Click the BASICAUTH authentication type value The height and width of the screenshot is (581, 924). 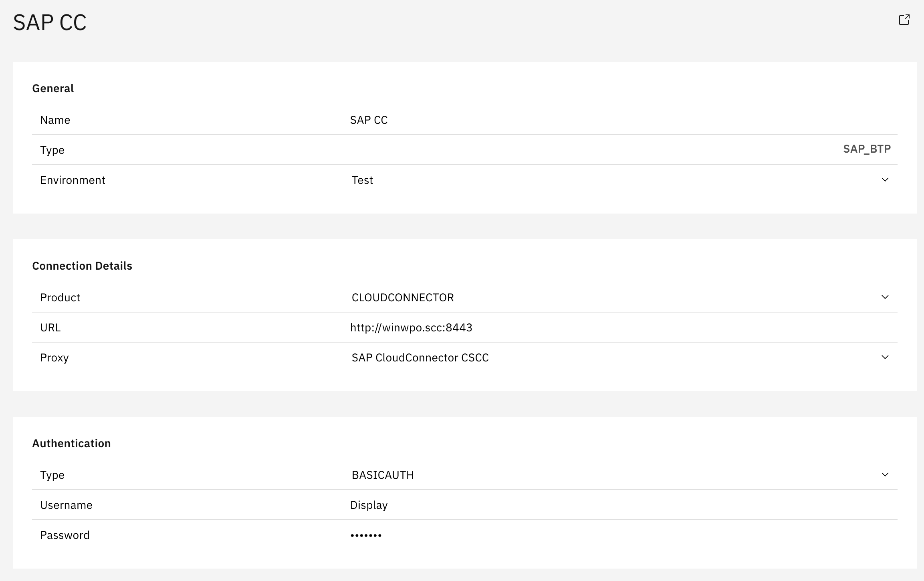[x=383, y=475]
